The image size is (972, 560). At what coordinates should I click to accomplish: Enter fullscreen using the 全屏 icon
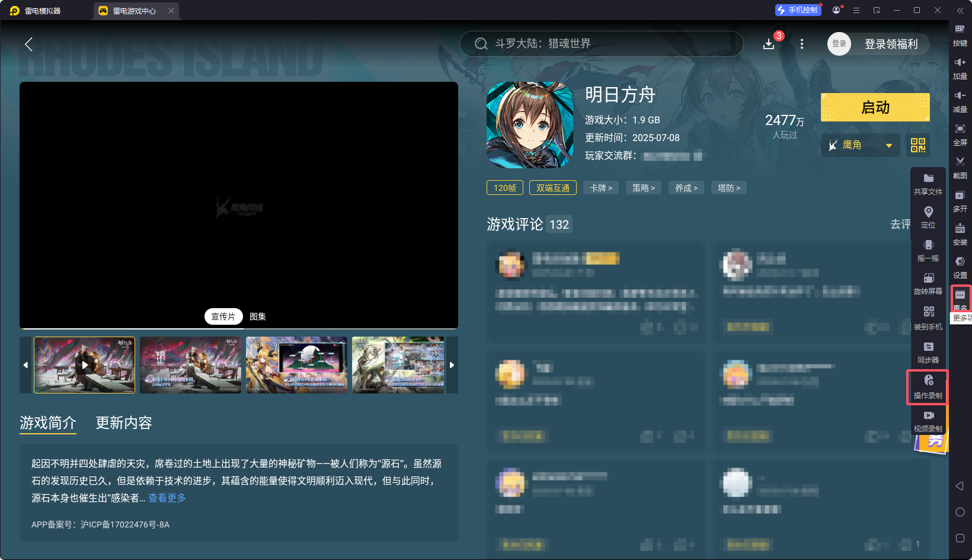(960, 135)
